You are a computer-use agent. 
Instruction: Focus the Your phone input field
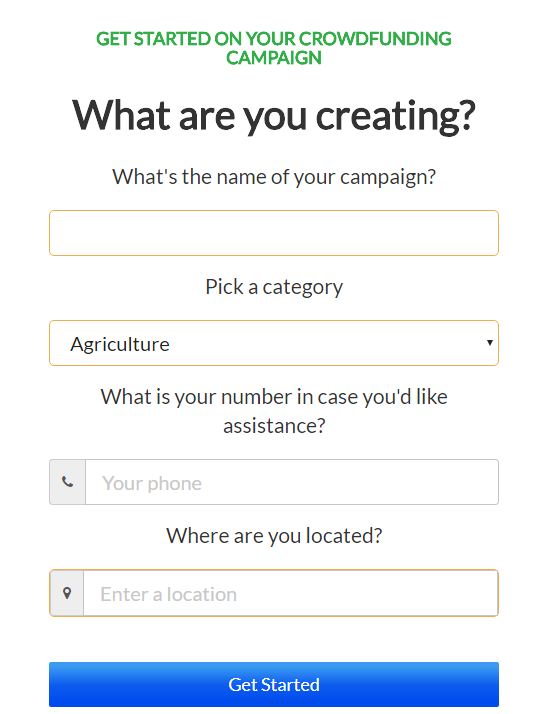[x=292, y=482]
